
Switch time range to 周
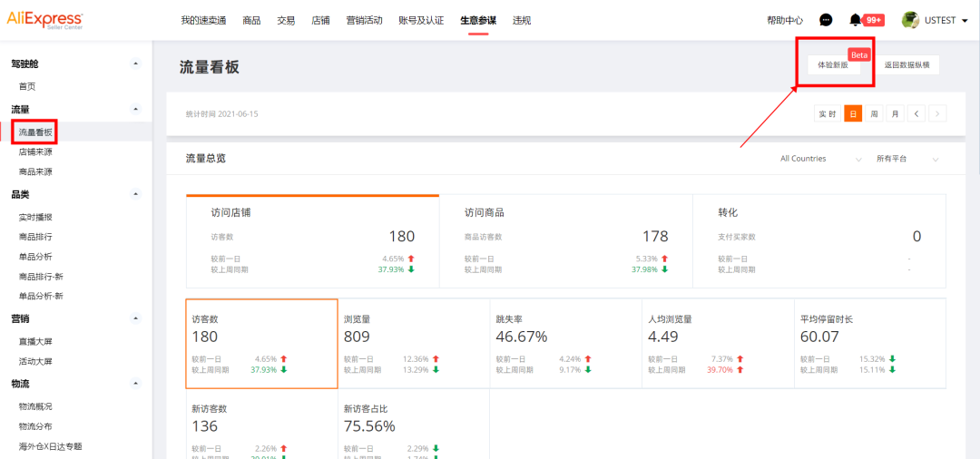click(874, 113)
